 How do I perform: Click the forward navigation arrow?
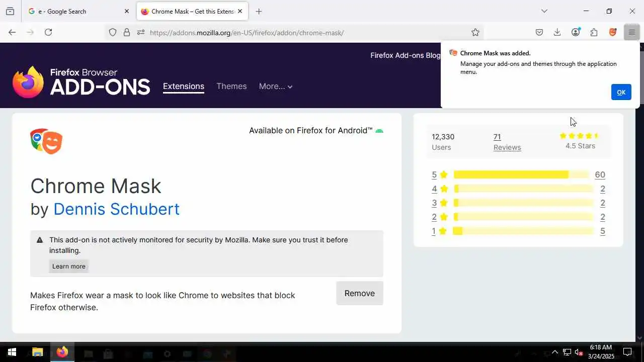coord(30,32)
